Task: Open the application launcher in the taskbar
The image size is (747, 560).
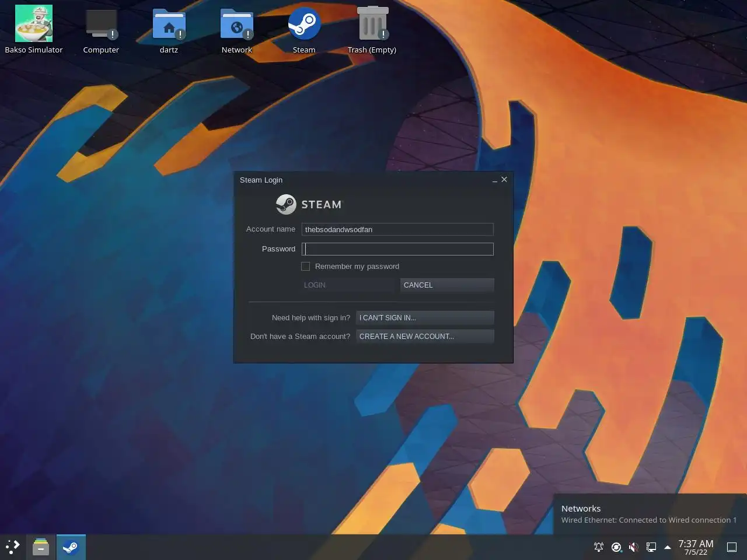Action: pos(13,547)
